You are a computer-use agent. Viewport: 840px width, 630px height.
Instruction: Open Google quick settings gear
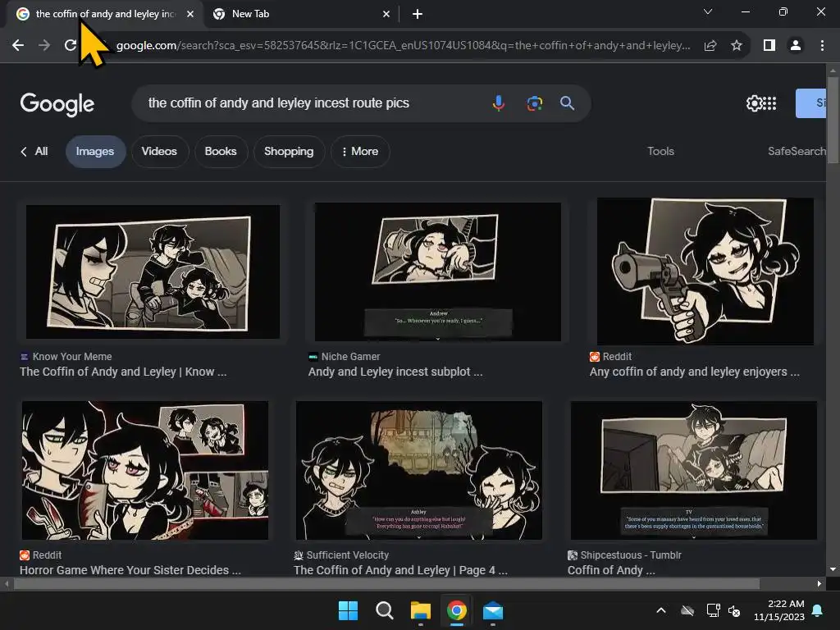tap(754, 103)
